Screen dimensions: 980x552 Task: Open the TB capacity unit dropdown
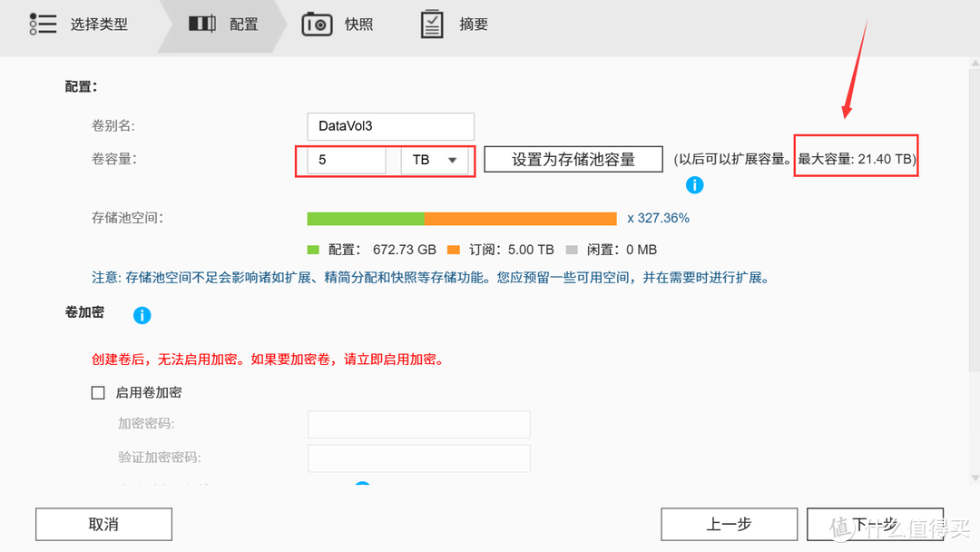tap(435, 160)
